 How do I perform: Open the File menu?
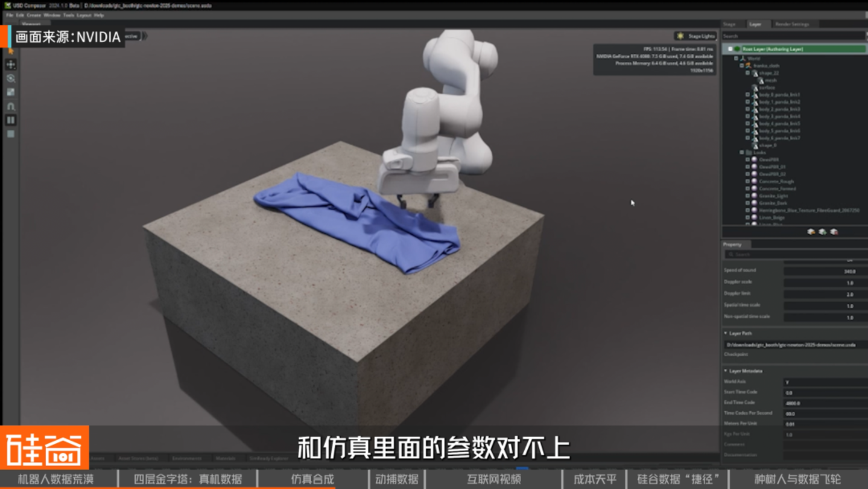[x=10, y=15]
